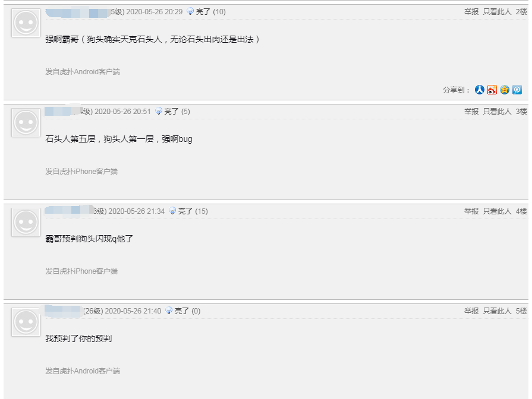Click 只看此人 on the 3楼 comment
Screen dimensions: 532x399
point(497,112)
